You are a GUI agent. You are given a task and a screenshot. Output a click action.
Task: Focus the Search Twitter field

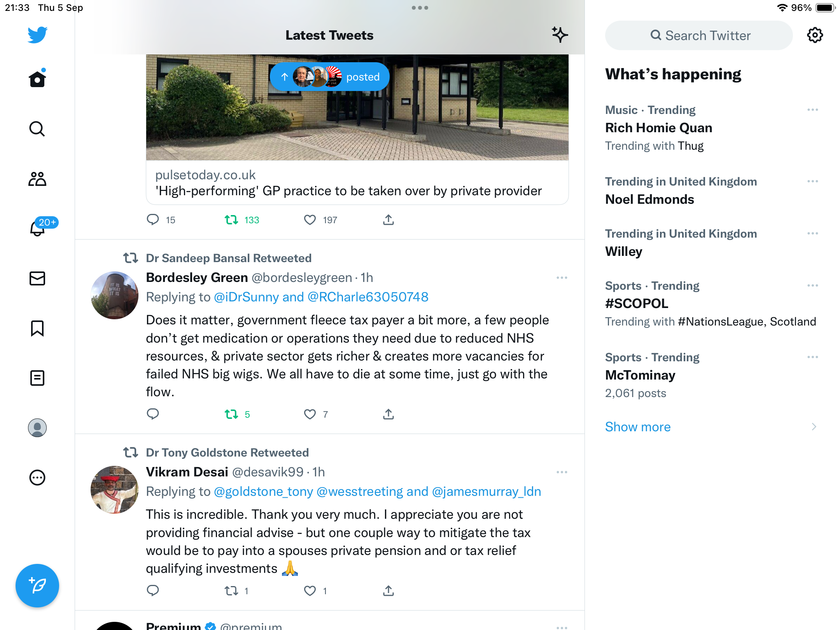click(x=699, y=35)
